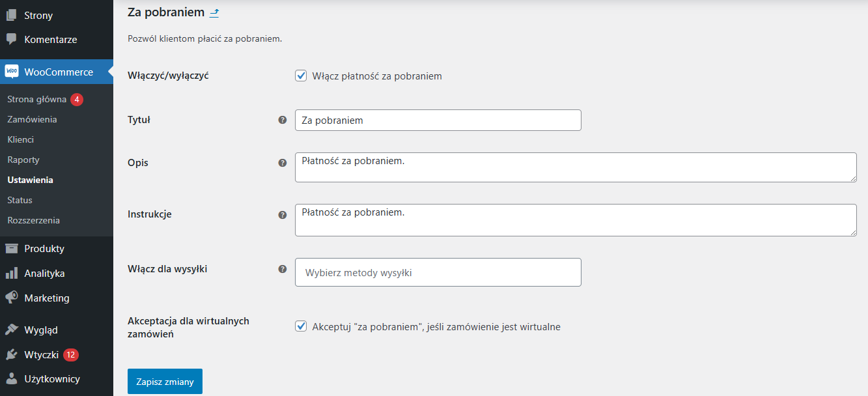Image resolution: width=868 pixels, height=396 pixels.
Task: Click the Wygląd paintbrush icon
Action: (x=11, y=330)
